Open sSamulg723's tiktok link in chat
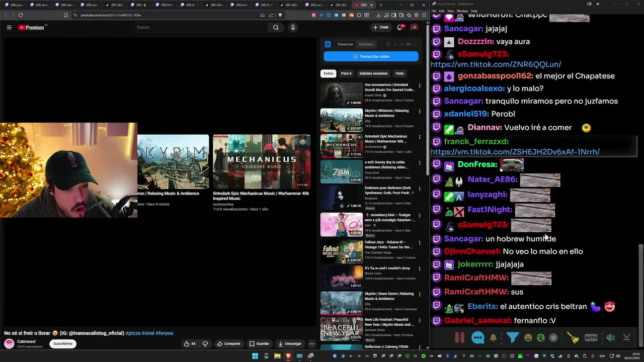 (496, 64)
